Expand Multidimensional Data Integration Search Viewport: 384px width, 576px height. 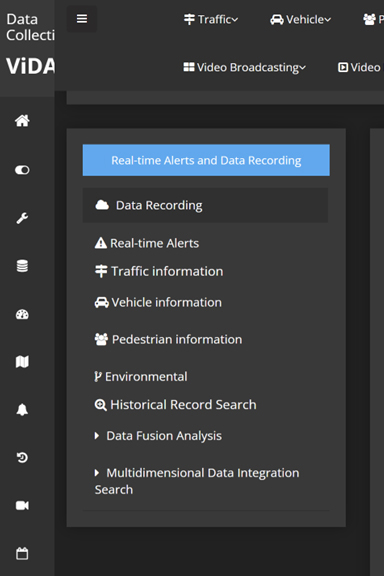coord(197,481)
